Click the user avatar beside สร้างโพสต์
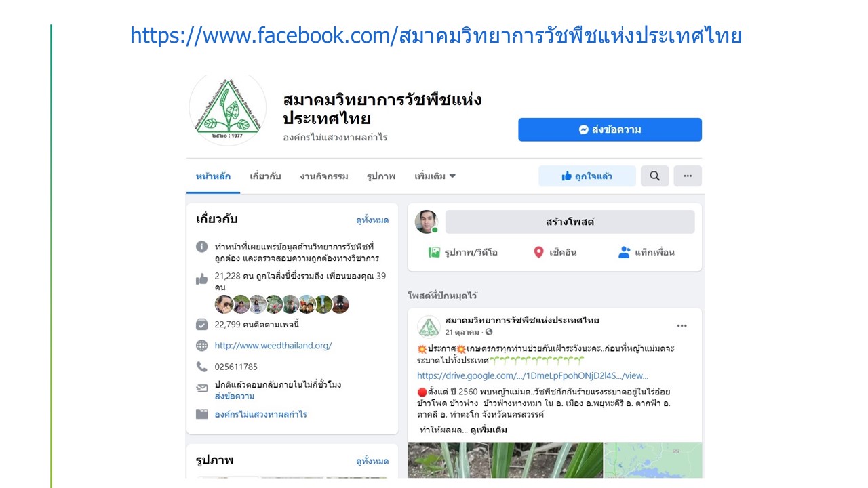This screenshot has height=488, width=868. [427, 222]
